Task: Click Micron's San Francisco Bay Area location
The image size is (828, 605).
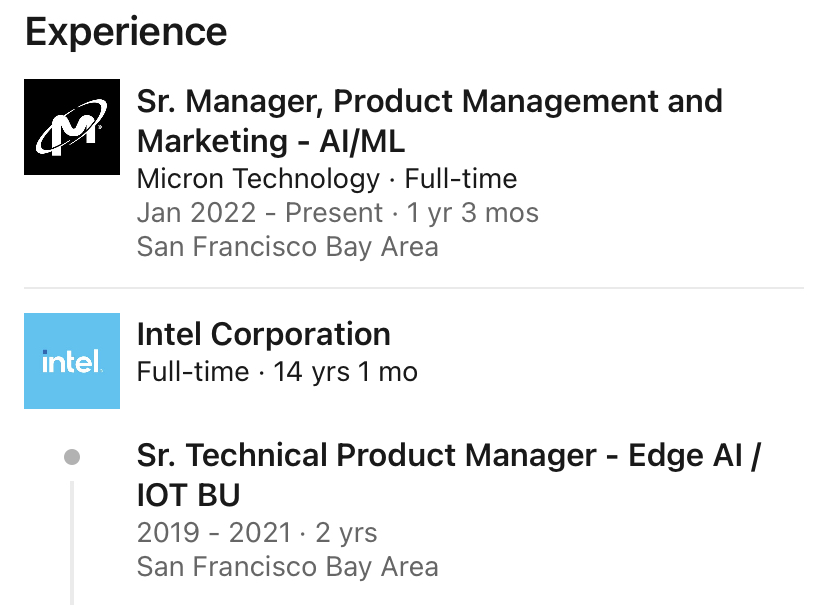Action: (288, 247)
